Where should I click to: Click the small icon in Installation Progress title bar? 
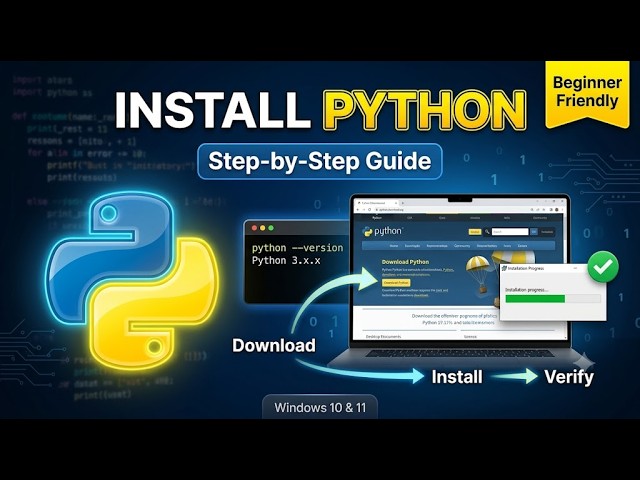click(x=504, y=269)
